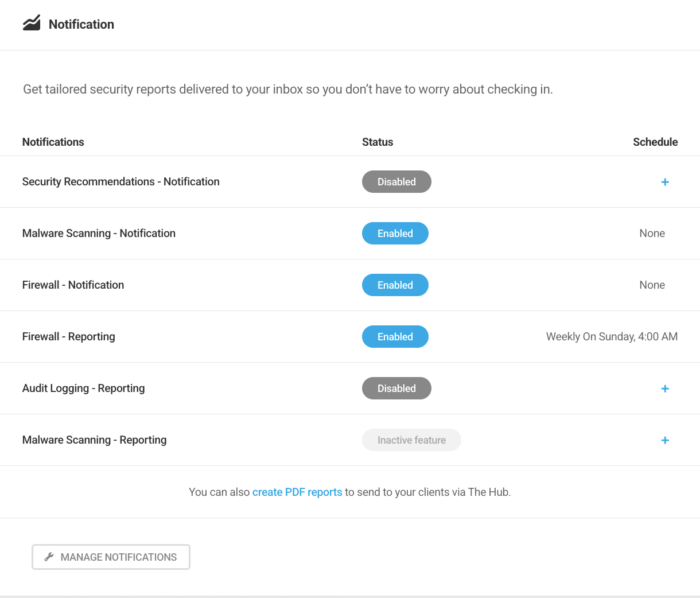Add a schedule for Audit Logging reporting

pos(665,389)
